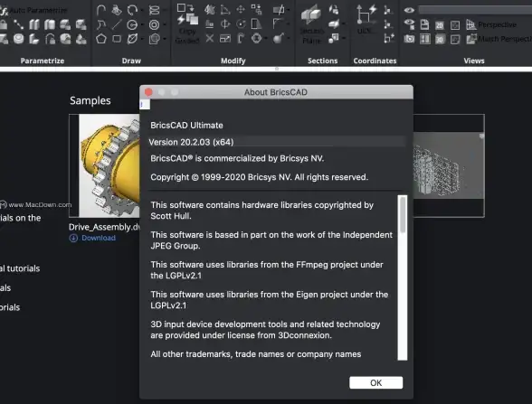
Task: Click the 'BricsCAD Ultimate' text
Action: (186, 126)
